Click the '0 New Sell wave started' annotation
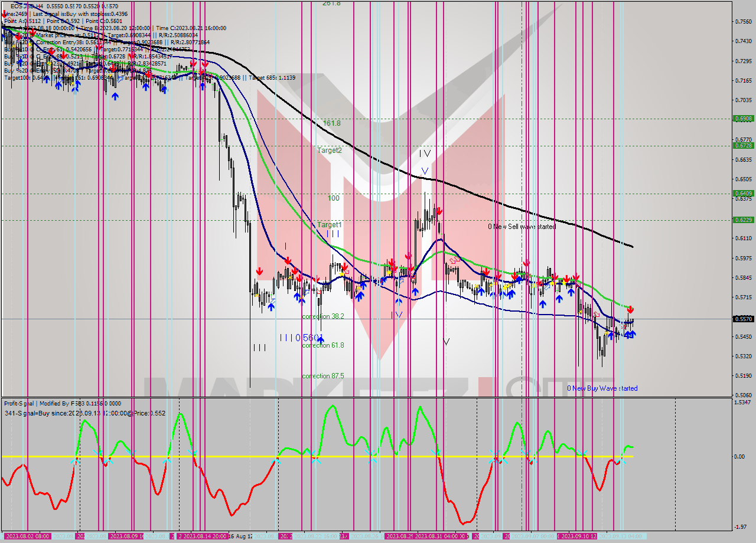The width and height of the screenshot is (756, 543). [522, 227]
